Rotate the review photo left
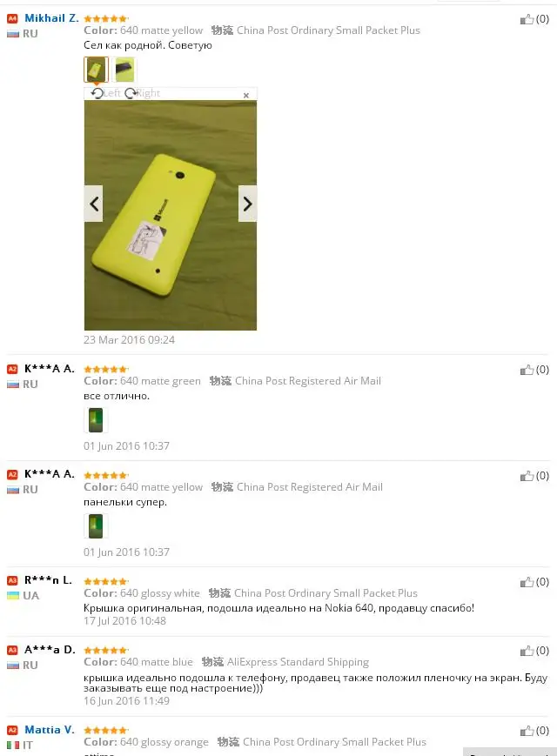This screenshot has height=756, width=557. click(105, 93)
